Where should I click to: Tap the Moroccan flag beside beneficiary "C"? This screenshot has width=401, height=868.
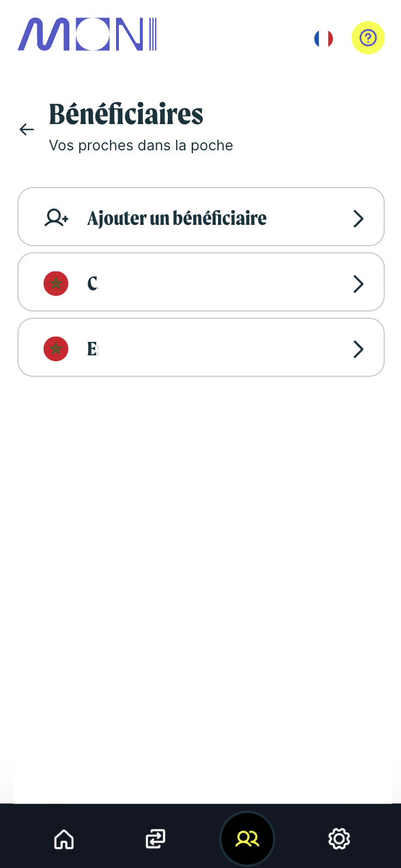(x=56, y=284)
